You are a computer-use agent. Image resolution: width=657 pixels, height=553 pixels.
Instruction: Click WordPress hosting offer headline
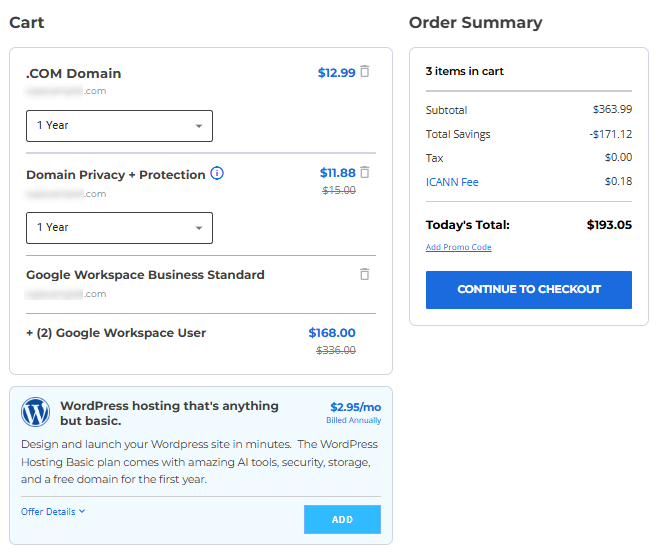(169, 413)
